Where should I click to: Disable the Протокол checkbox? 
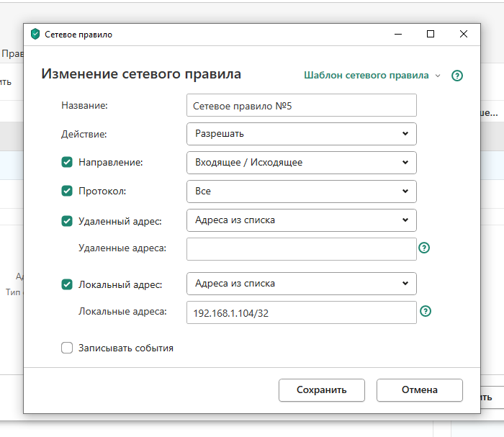point(67,192)
